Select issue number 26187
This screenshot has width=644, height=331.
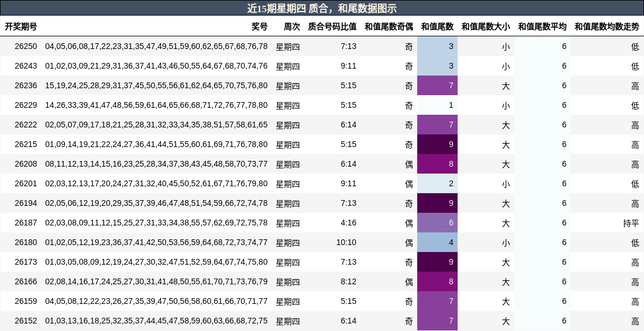26,223
